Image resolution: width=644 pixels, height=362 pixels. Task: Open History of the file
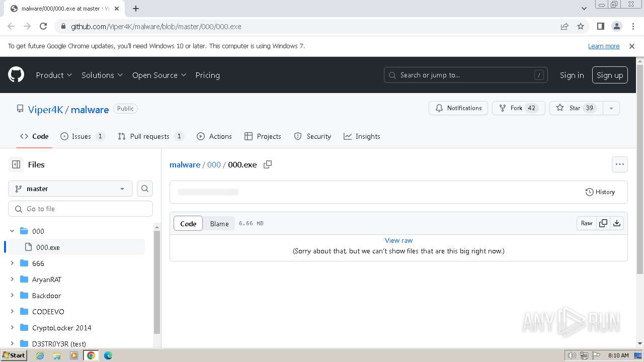tap(600, 192)
